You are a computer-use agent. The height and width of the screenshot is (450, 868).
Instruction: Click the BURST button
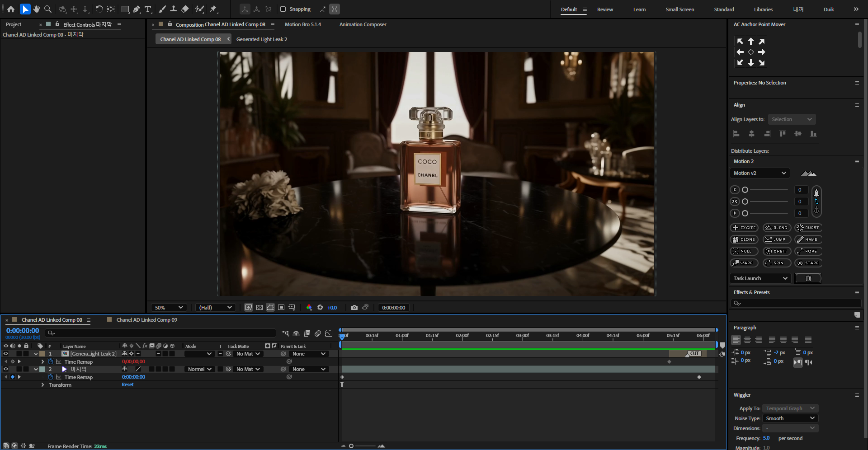pyautogui.click(x=808, y=228)
